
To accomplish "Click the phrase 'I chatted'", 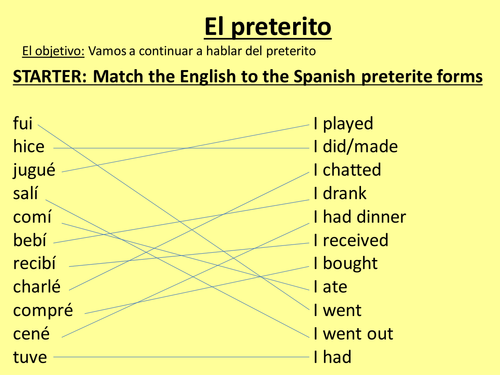I will point(347,170).
